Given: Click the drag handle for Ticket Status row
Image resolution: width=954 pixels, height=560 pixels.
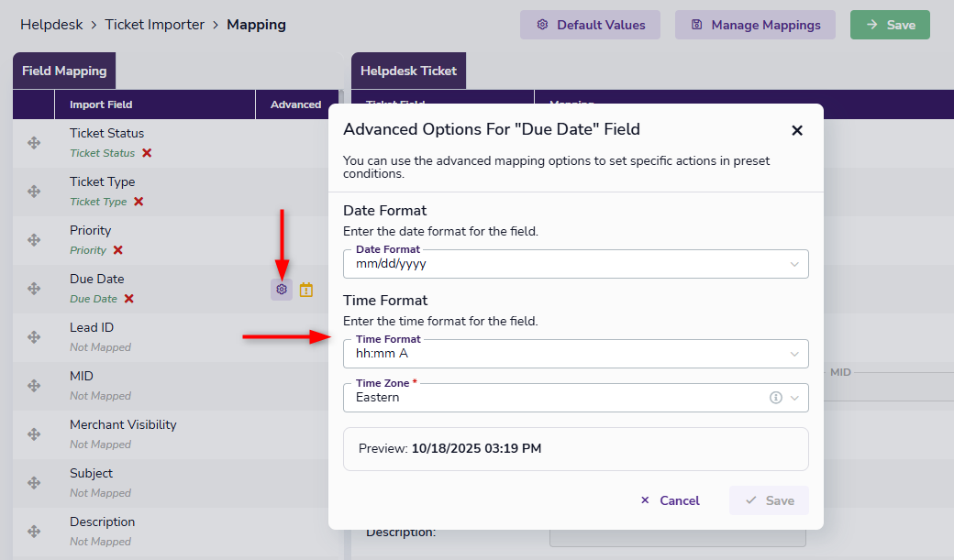Looking at the screenshot, I should [34, 143].
